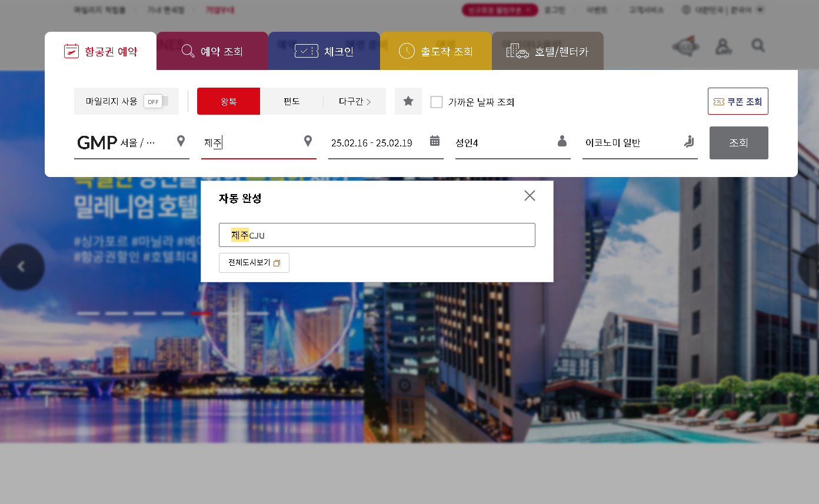This screenshot has height=504, width=819.
Task: Click the red carousel dot indicator
Action: point(200,313)
